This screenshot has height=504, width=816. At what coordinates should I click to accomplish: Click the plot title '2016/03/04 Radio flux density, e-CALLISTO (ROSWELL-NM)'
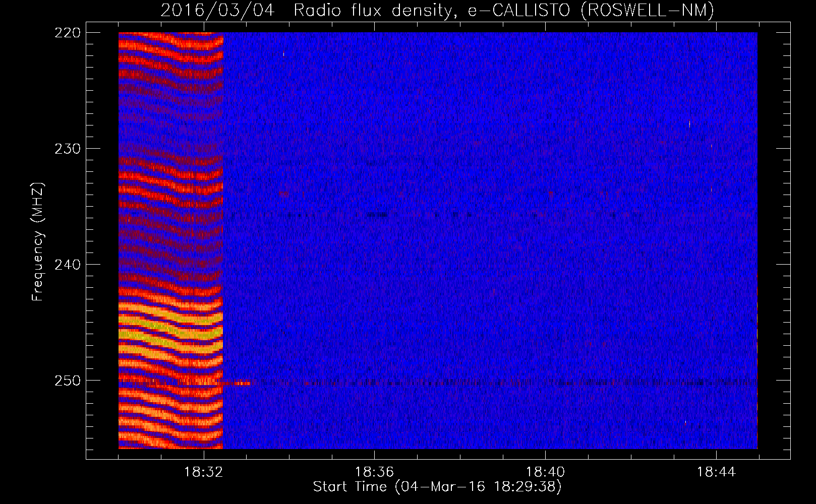(x=437, y=10)
